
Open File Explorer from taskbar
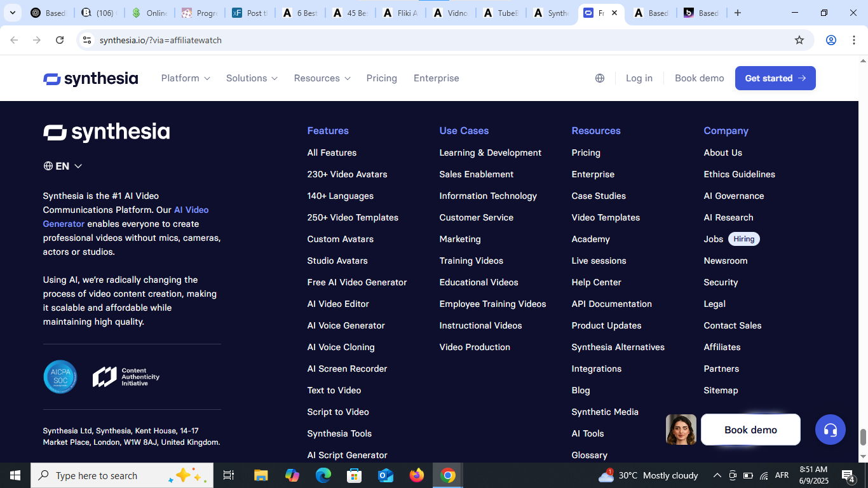(x=261, y=475)
